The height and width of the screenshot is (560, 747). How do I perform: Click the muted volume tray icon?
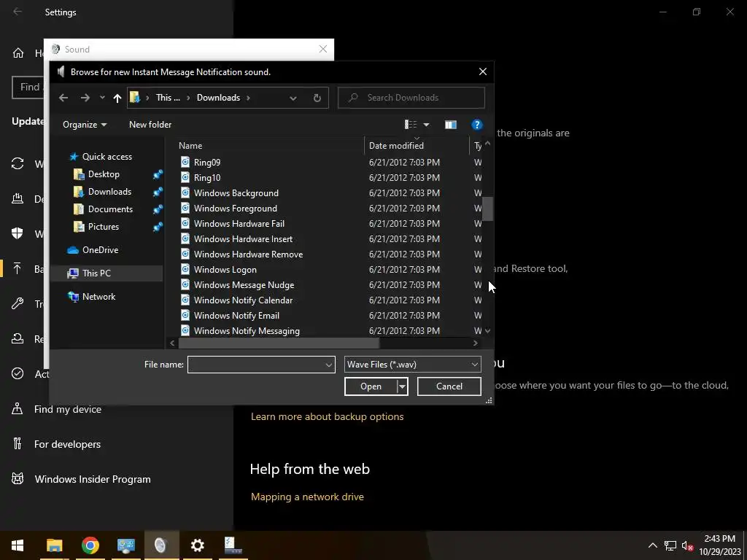point(687,545)
